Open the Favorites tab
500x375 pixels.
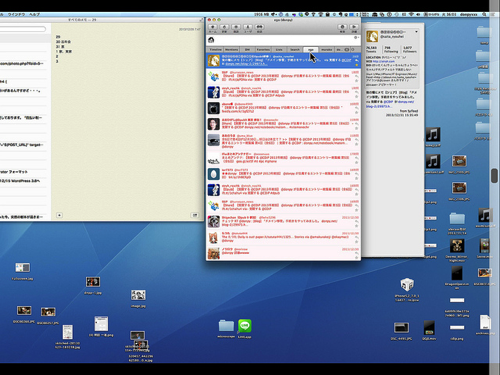click(263, 50)
